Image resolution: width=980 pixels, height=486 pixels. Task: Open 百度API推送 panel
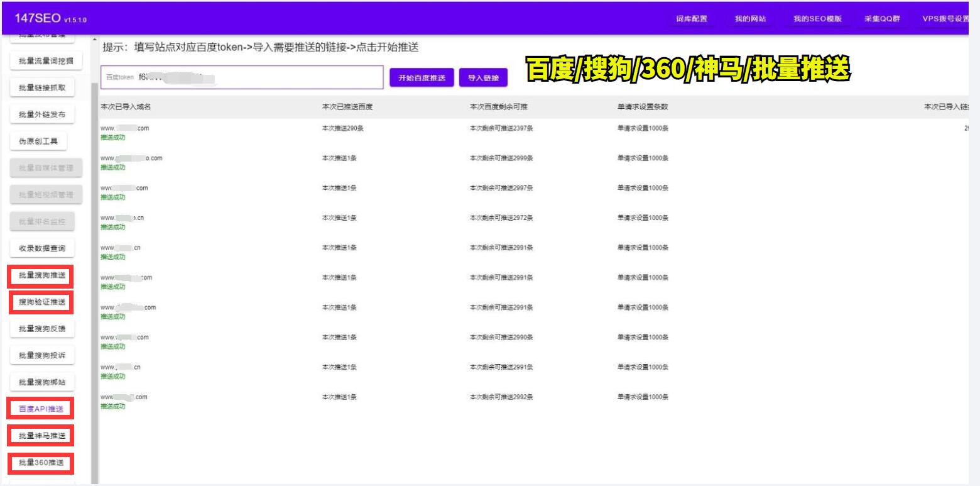(x=41, y=409)
